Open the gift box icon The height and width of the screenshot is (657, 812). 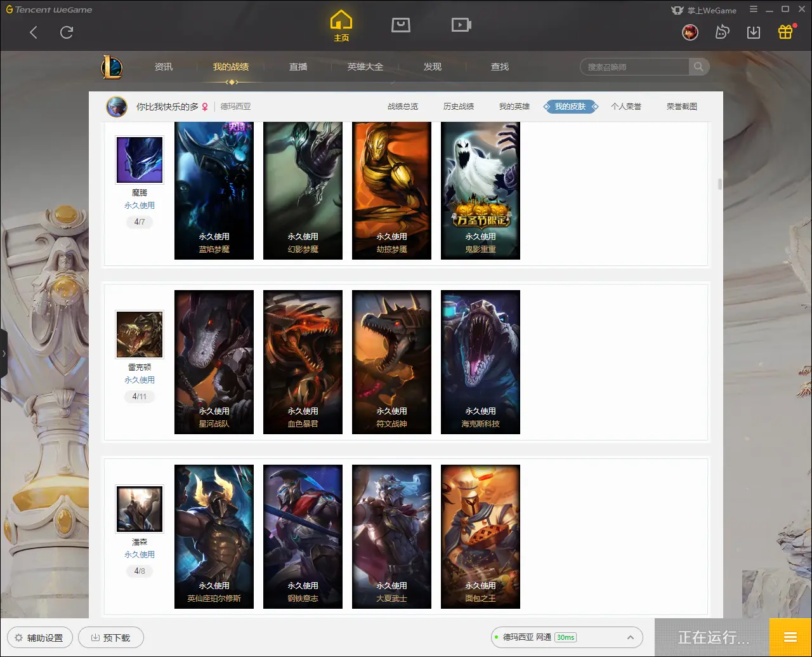[x=785, y=32]
